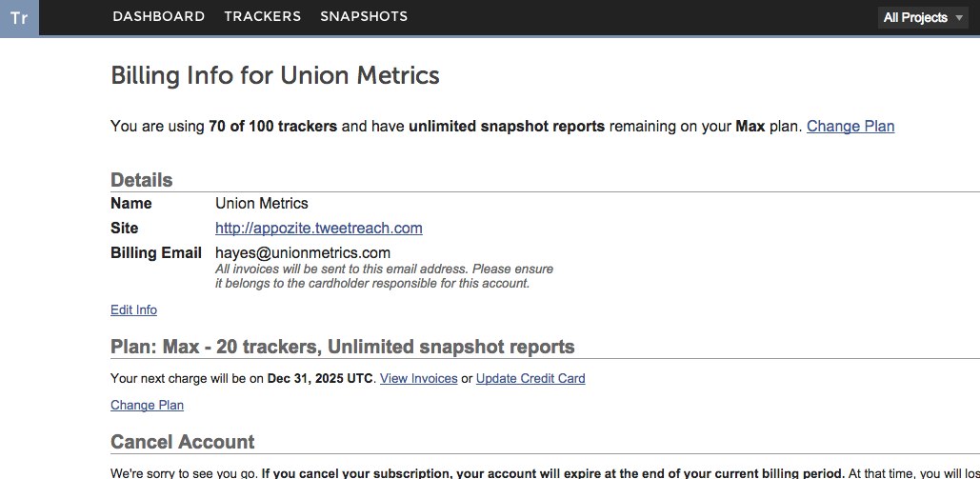Click the 'Details' section heading
This screenshot has width=980, height=479.
pyautogui.click(x=142, y=180)
